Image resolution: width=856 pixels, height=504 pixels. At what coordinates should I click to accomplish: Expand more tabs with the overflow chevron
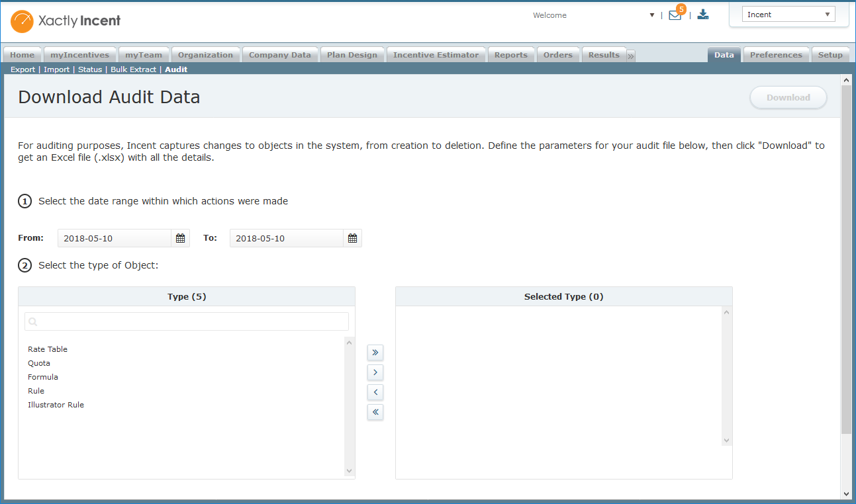[x=631, y=56]
